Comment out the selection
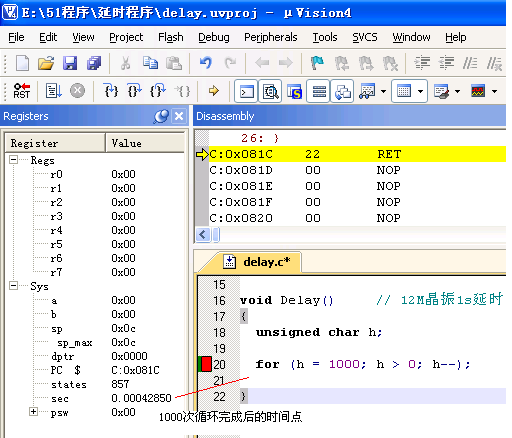 [470, 63]
